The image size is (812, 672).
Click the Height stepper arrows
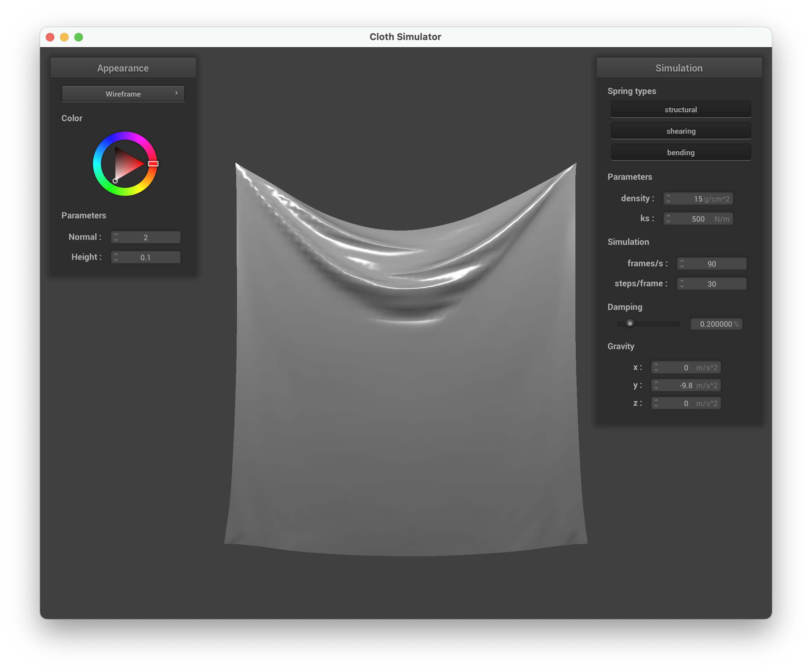click(115, 257)
